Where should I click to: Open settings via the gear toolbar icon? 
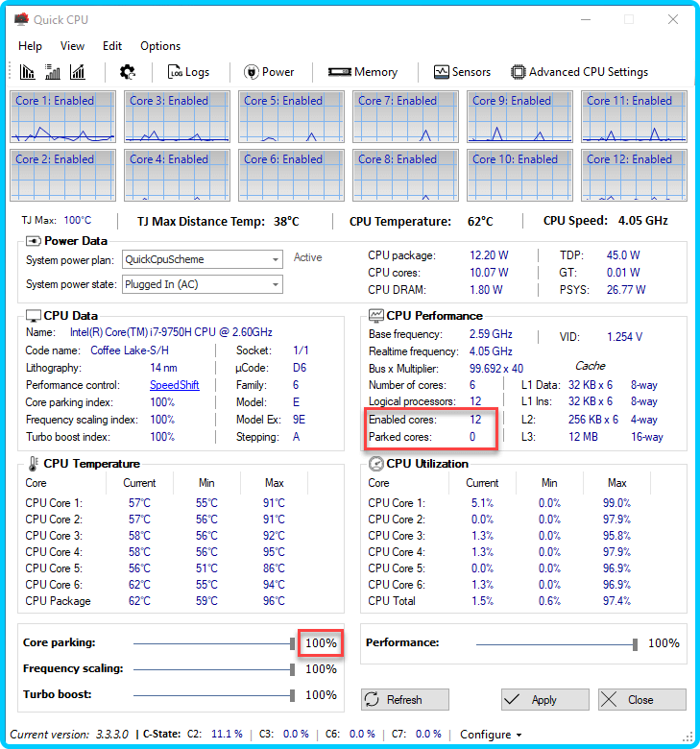point(127,72)
